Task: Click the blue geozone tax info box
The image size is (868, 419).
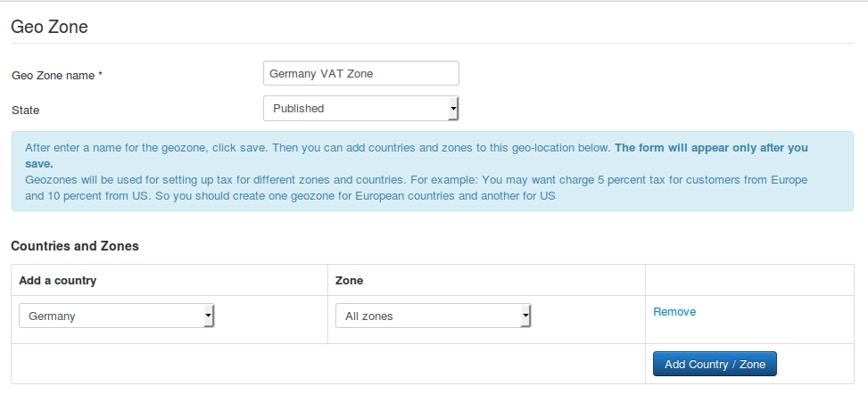Action: 433,171
